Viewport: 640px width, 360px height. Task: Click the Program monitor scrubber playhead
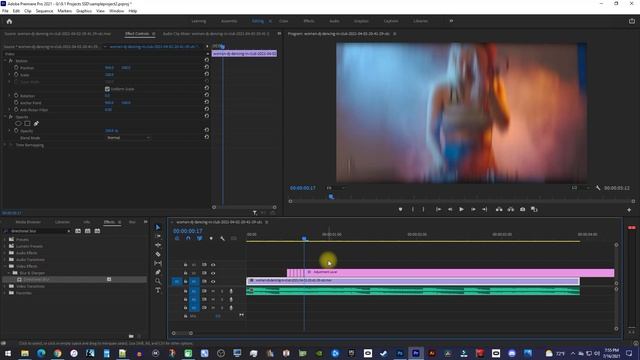[331, 197]
